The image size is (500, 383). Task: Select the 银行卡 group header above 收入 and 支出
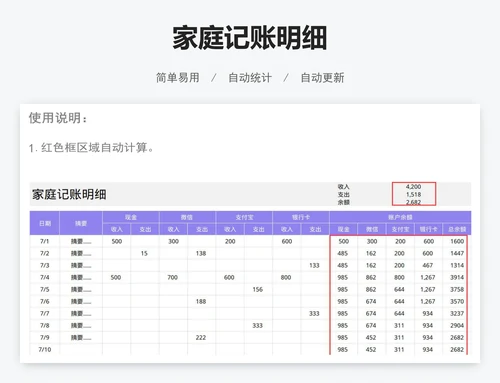301,217
